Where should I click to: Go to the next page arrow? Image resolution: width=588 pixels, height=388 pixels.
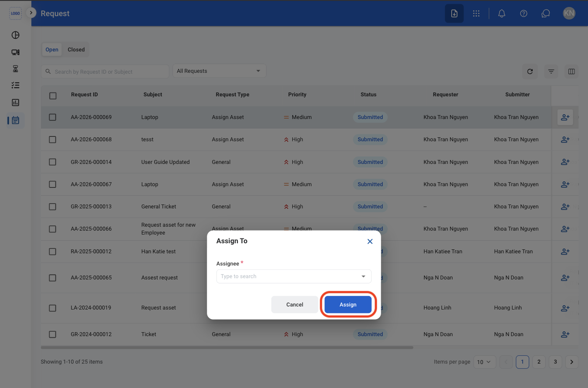[572, 362]
